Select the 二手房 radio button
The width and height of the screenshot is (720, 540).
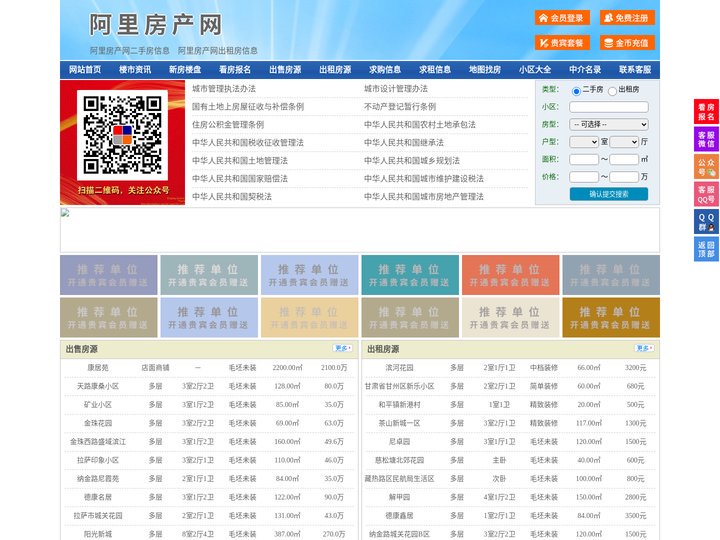tap(576, 91)
